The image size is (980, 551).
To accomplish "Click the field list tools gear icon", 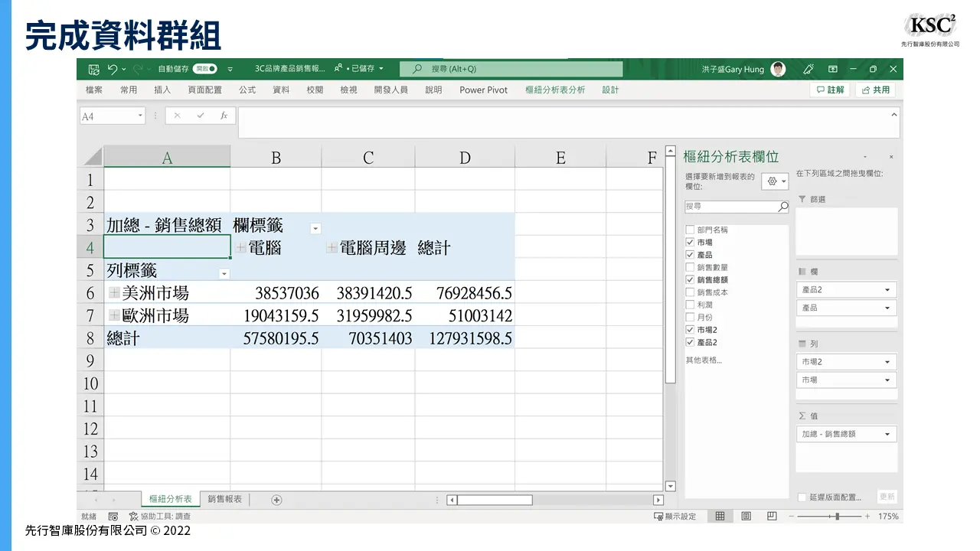I will coord(776,181).
